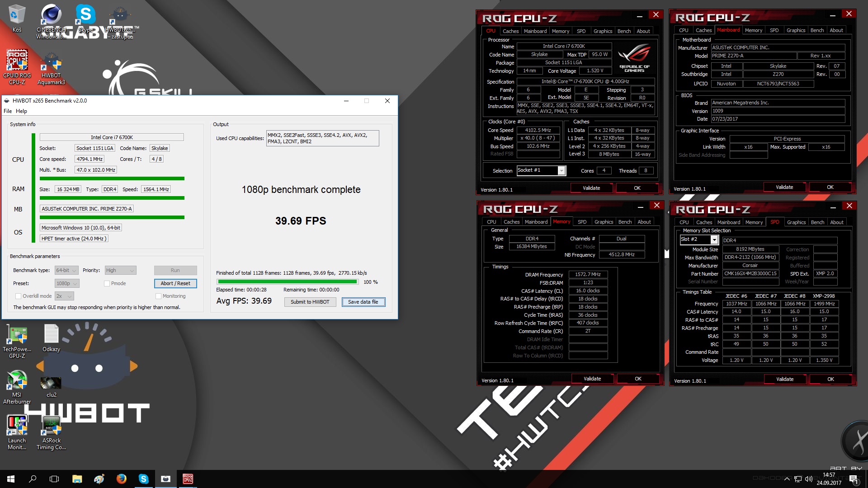Open the network icon in system tray
868x488 pixels.
[x=798, y=479]
